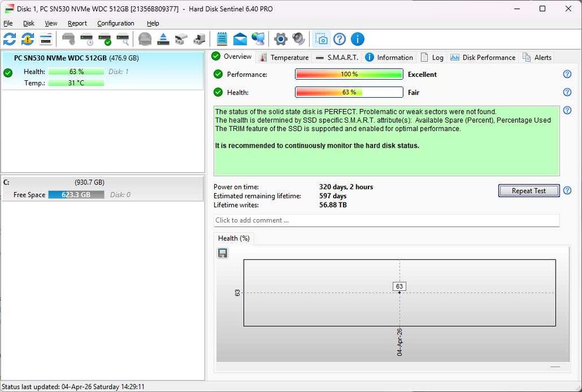Click help icon next to Performance bar

click(x=567, y=74)
